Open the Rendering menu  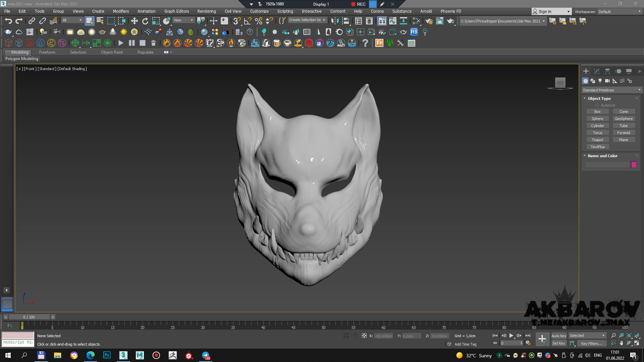pos(207,11)
